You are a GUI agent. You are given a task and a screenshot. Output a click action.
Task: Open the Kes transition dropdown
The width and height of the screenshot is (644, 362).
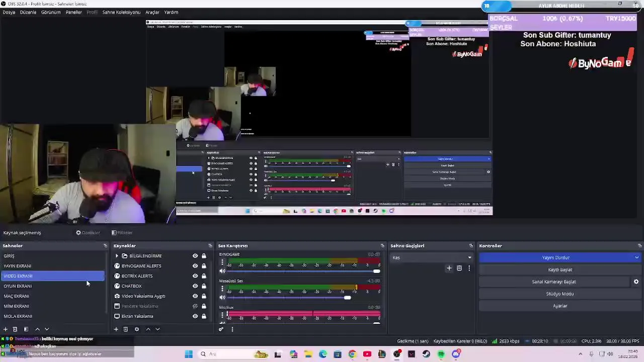point(432,257)
